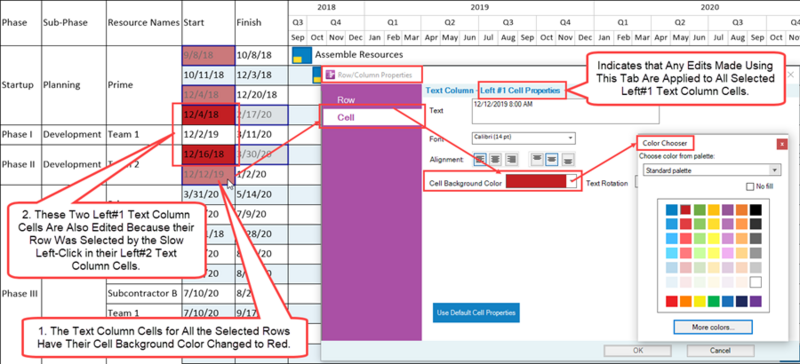The image size is (800, 364).
Task: Pick the green swatch in palette top row
Action: (699, 210)
